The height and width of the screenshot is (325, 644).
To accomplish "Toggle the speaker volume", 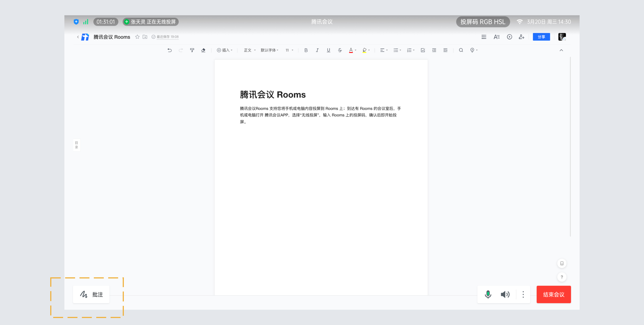I will coord(505,294).
